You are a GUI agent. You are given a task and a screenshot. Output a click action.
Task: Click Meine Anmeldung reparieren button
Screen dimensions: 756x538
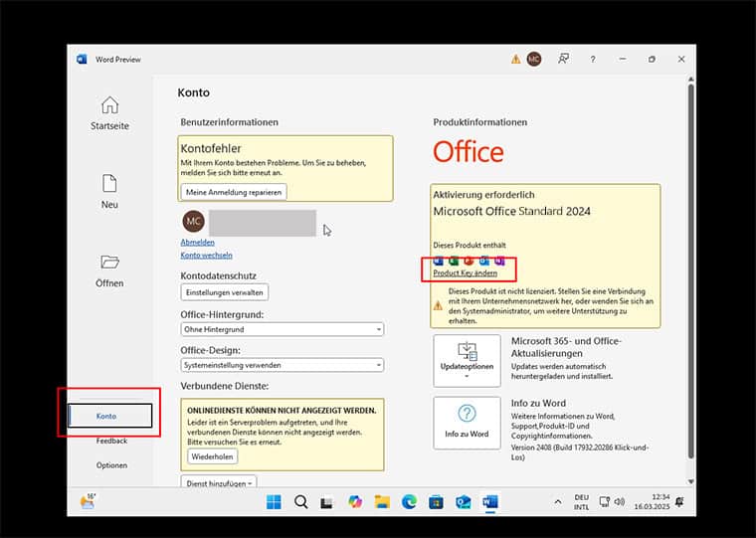[x=233, y=192]
